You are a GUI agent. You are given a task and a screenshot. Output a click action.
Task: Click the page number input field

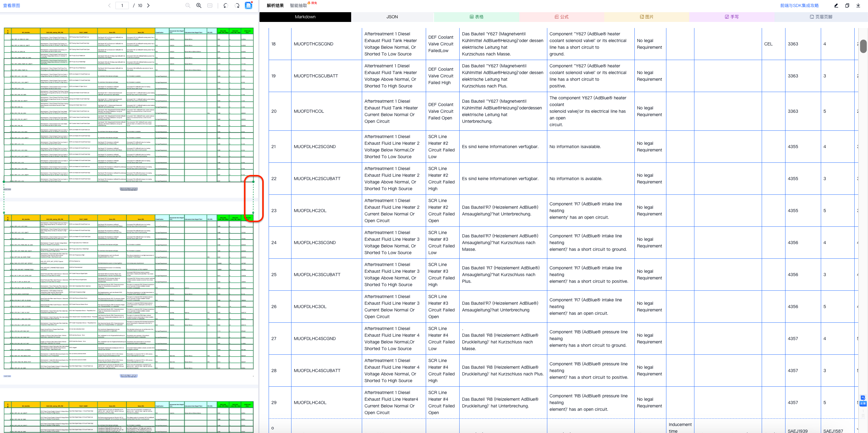click(x=122, y=5)
